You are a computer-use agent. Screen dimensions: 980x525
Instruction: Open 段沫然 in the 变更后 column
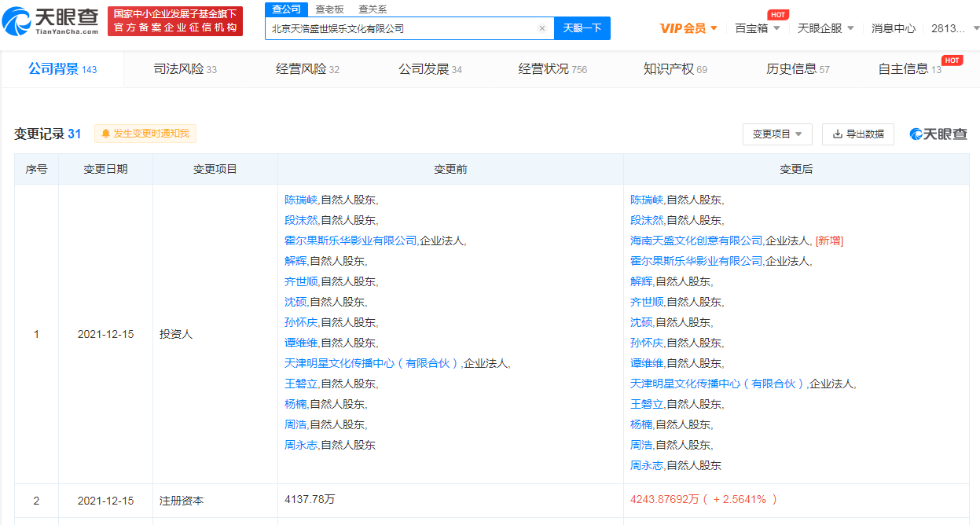pyautogui.click(x=647, y=220)
